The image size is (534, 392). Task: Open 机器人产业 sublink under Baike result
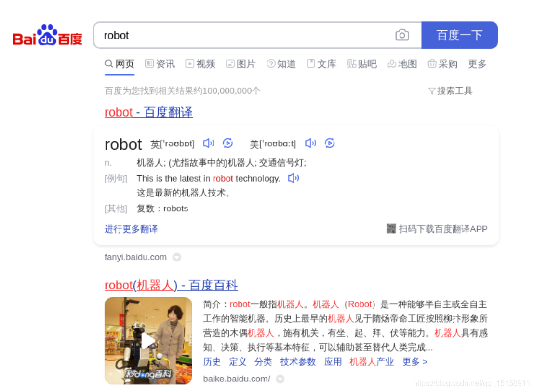point(372,362)
